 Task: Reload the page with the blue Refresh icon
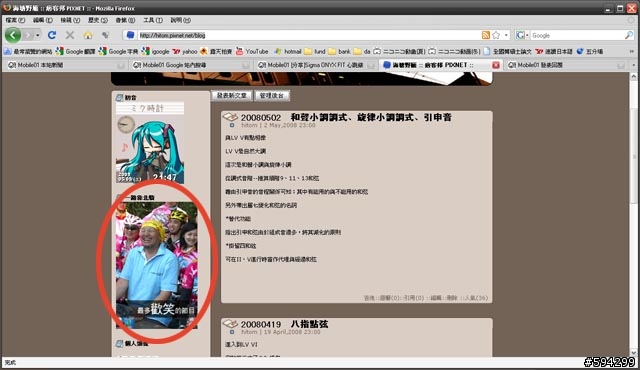pos(52,35)
